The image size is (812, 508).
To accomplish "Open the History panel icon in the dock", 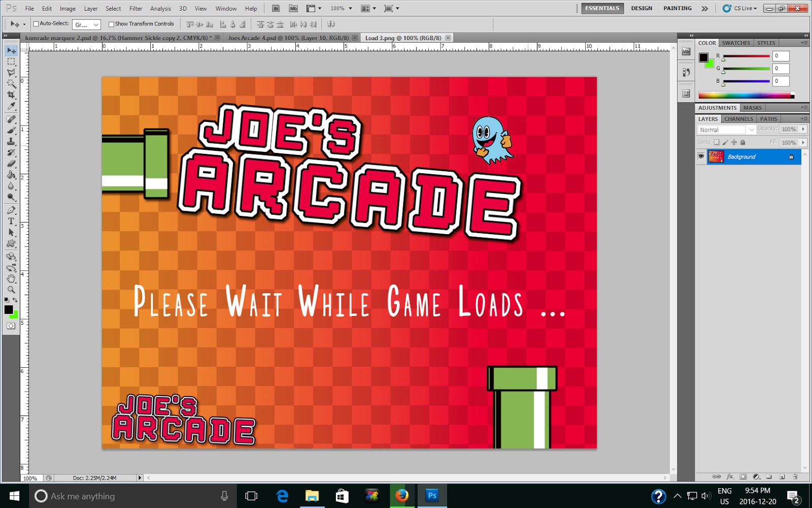I will point(686,72).
